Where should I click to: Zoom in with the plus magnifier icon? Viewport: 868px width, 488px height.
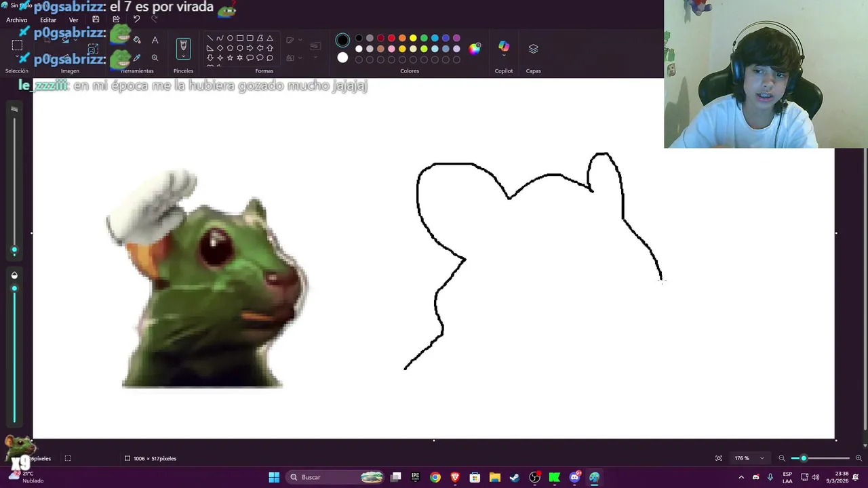(x=859, y=458)
